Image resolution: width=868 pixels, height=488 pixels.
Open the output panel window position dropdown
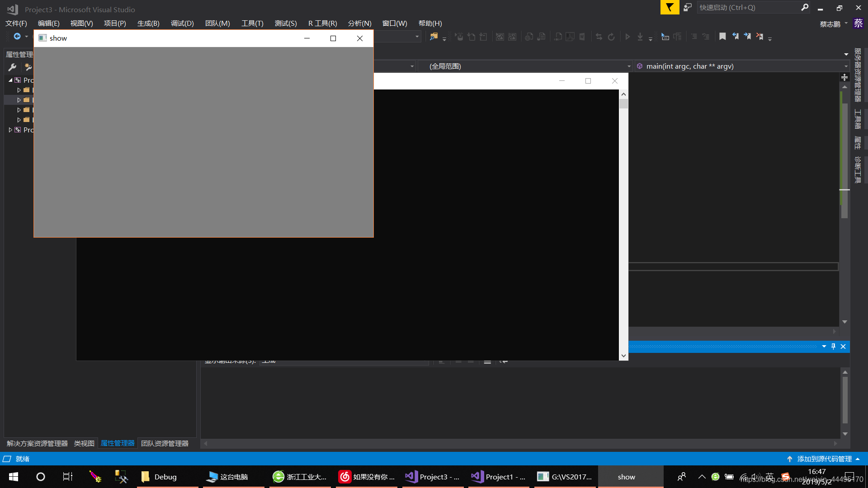click(824, 347)
